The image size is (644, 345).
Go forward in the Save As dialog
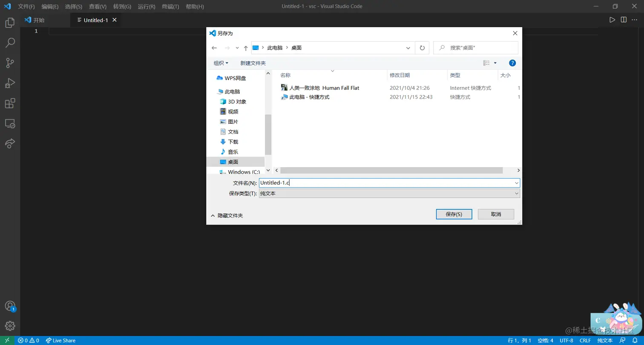[227, 48]
